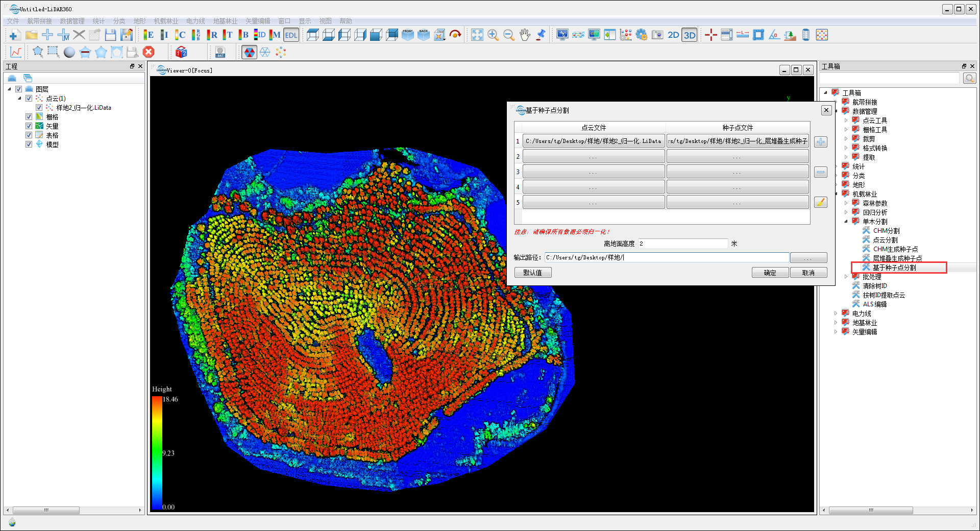Open the 文件 menu

(x=13, y=21)
